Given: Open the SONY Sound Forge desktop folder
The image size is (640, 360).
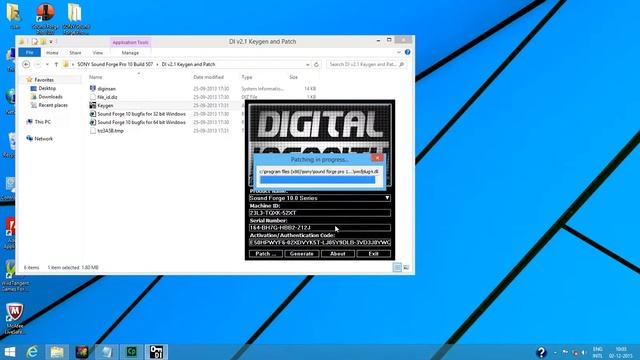Looking at the screenshot, I should (x=75, y=19).
